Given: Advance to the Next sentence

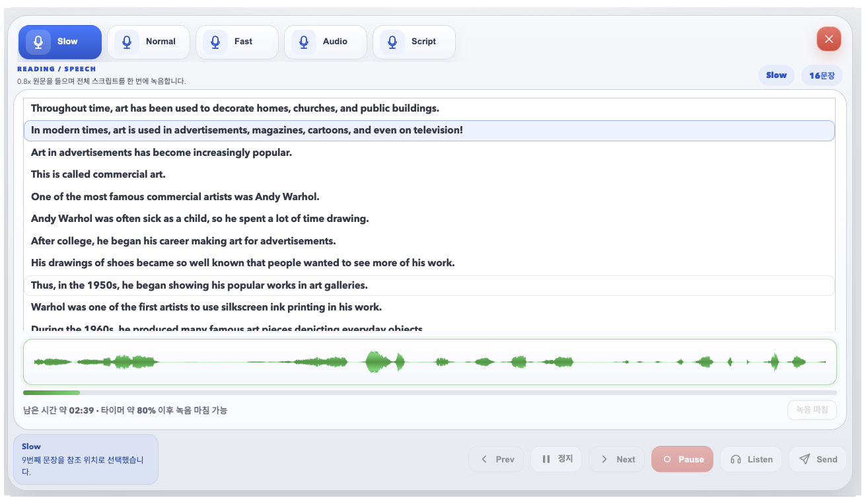Looking at the screenshot, I should pyautogui.click(x=617, y=459).
